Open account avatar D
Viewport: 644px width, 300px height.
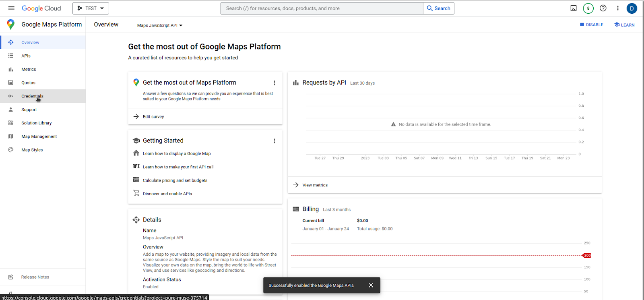[632, 8]
